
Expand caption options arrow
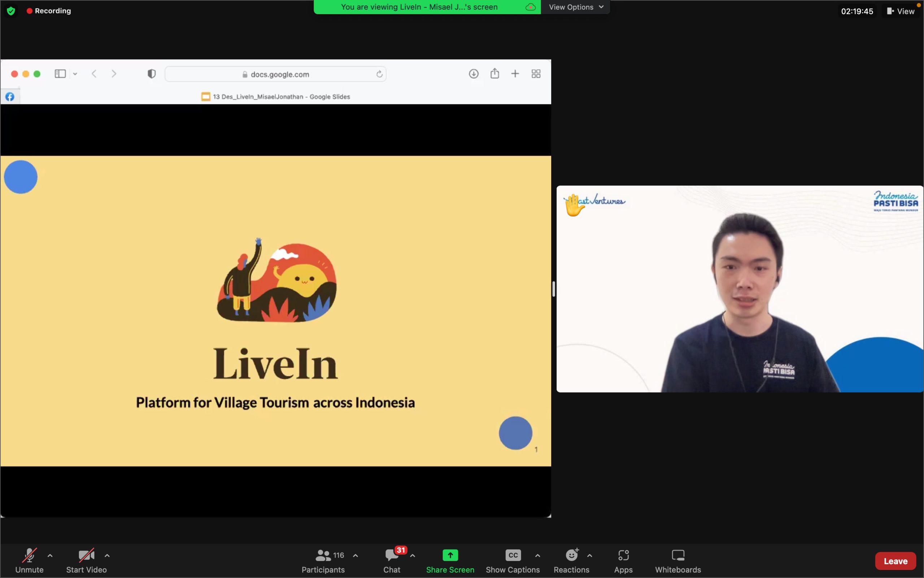pyautogui.click(x=537, y=556)
